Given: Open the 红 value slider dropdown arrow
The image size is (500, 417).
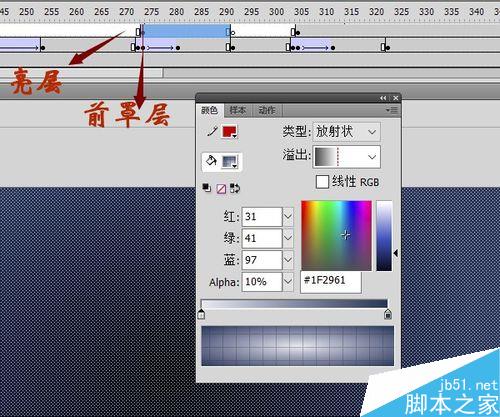Looking at the screenshot, I should click(288, 217).
